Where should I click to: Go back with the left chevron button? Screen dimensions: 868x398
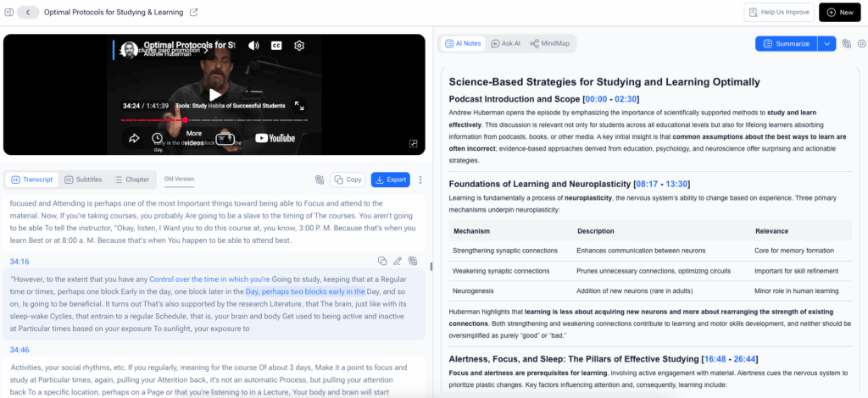(x=28, y=12)
